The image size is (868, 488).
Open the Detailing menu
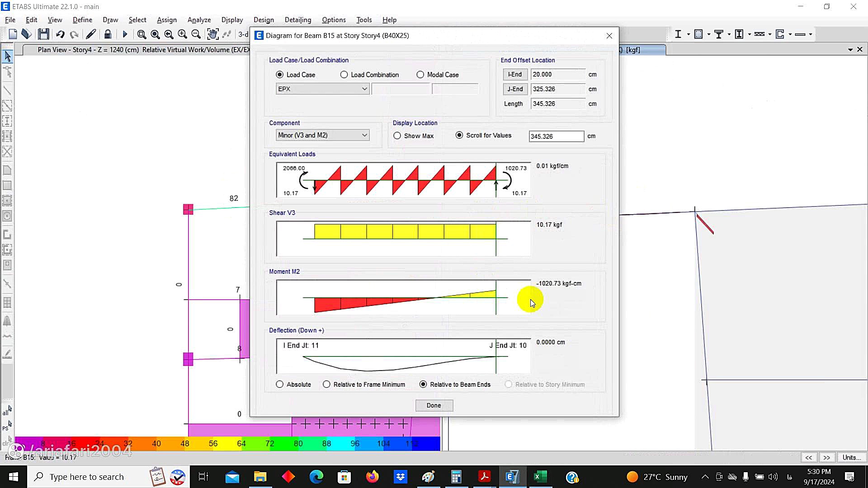click(x=298, y=20)
